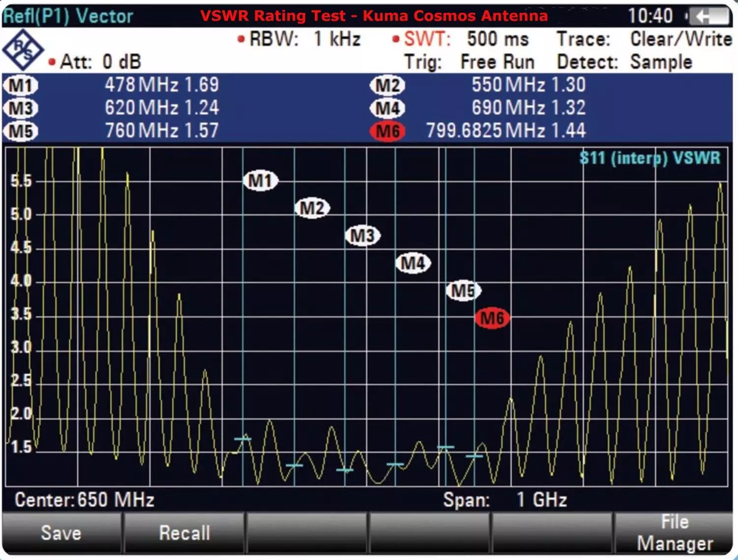Click the 'SWT: 500 ms' setting
Screen dimensions: 738x560
coord(461,39)
